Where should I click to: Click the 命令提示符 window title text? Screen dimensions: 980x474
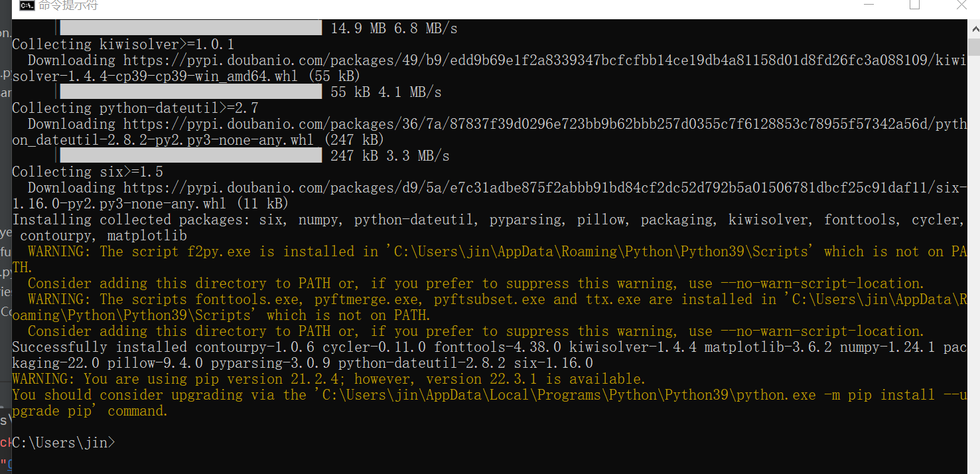tap(68, 5)
